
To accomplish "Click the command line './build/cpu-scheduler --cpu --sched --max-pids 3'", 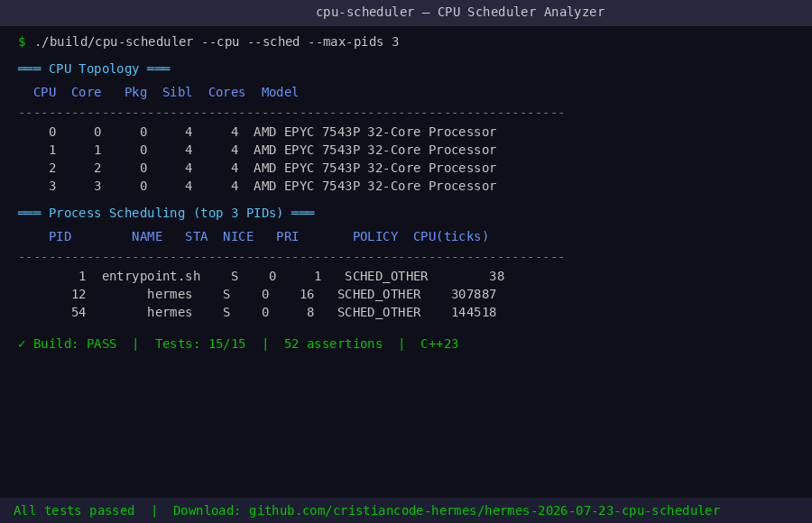I will [217, 42].
